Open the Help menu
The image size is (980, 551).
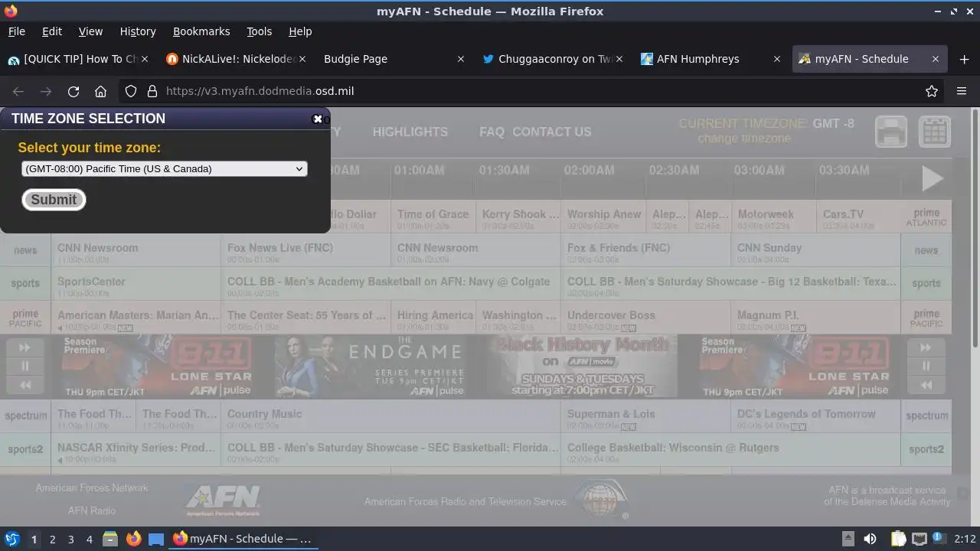pyautogui.click(x=300, y=31)
